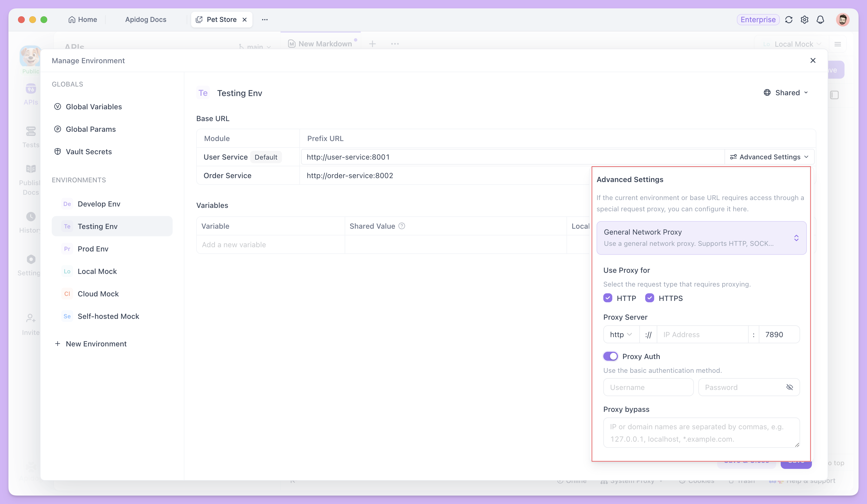Select Global Params under Globals
Screen dimensions: 867x504
91,129
